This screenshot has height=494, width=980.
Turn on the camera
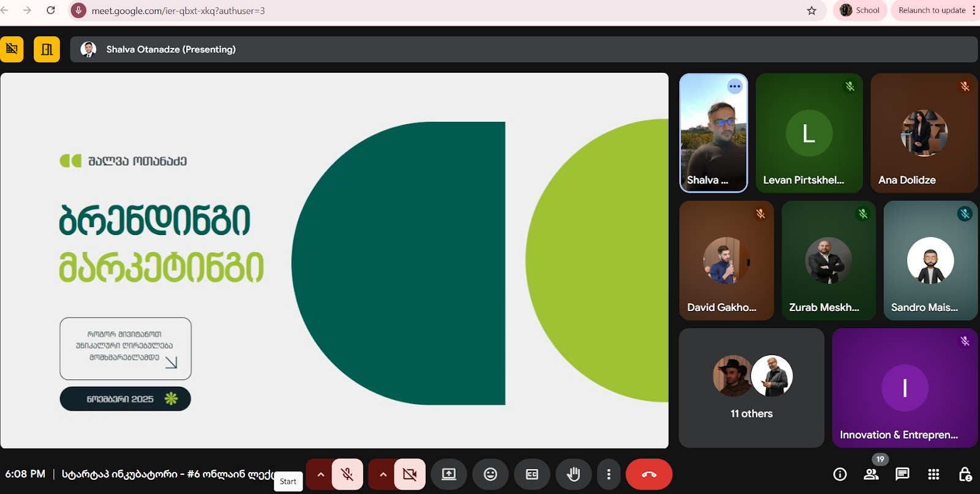(410, 474)
